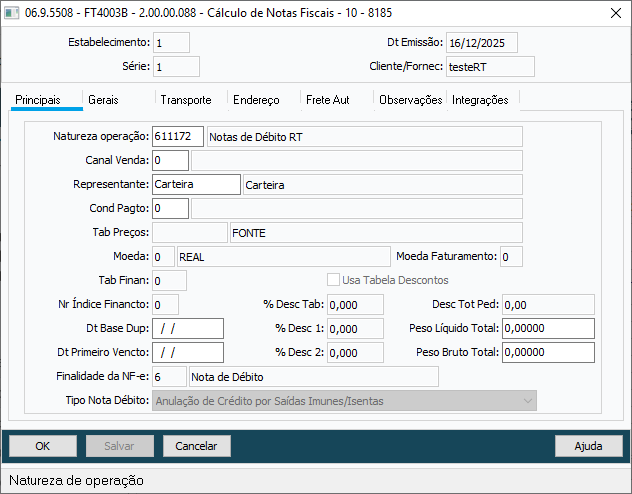Click the Tab Preços code field
The width and height of the screenshot is (632, 494).
tap(190, 232)
